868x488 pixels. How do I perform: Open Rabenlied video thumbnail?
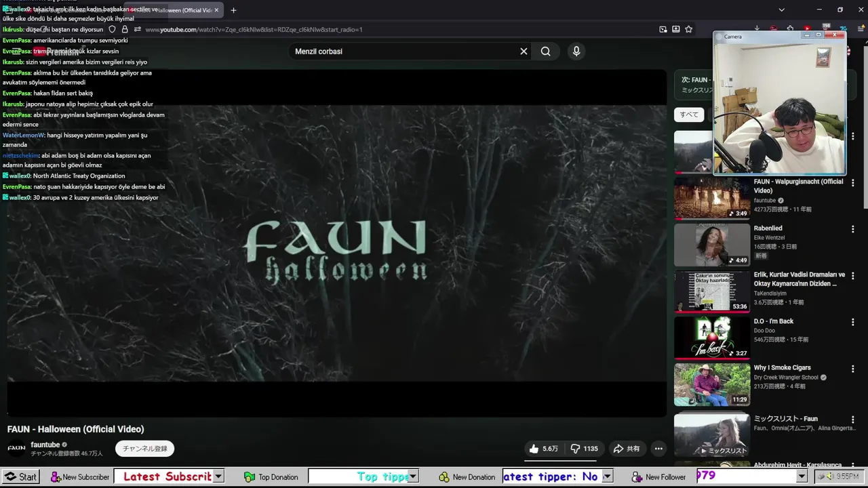712,245
